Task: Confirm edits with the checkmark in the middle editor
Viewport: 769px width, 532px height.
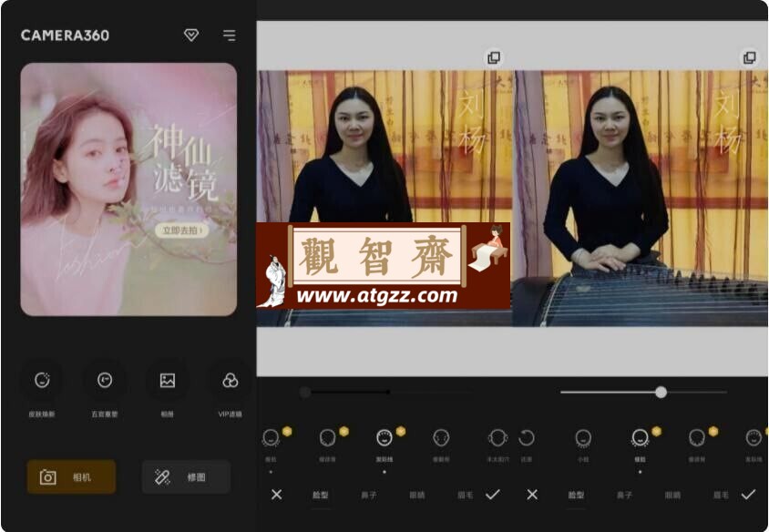Action: click(x=492, y=495)
